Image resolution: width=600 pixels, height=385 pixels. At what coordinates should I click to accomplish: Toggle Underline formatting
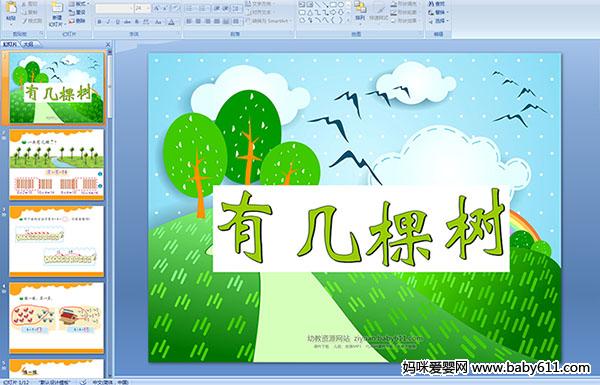pos(118,22)
